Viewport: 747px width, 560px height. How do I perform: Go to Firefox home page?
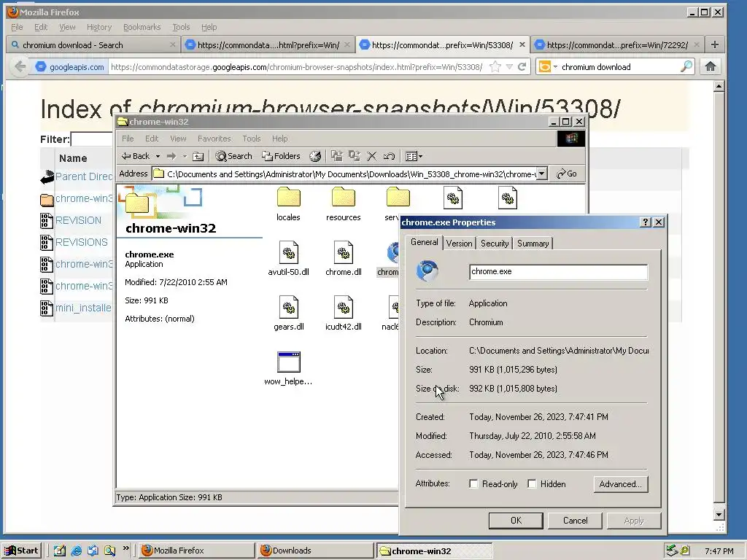711,66
